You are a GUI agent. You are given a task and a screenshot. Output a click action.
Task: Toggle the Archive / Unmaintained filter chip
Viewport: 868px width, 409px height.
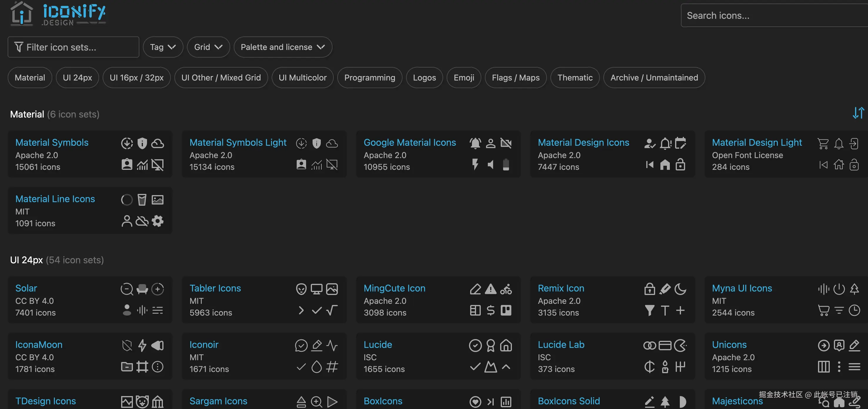[654, 78]
